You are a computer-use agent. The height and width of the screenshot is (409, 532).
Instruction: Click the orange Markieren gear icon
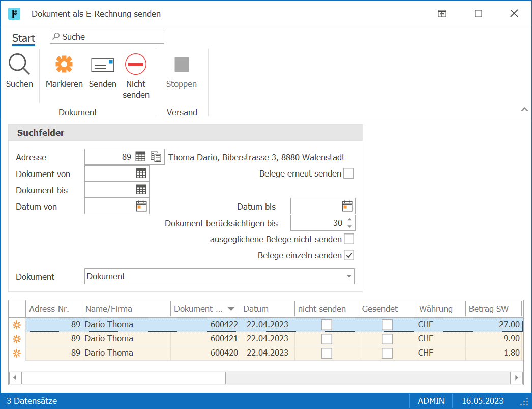[64, 64]
